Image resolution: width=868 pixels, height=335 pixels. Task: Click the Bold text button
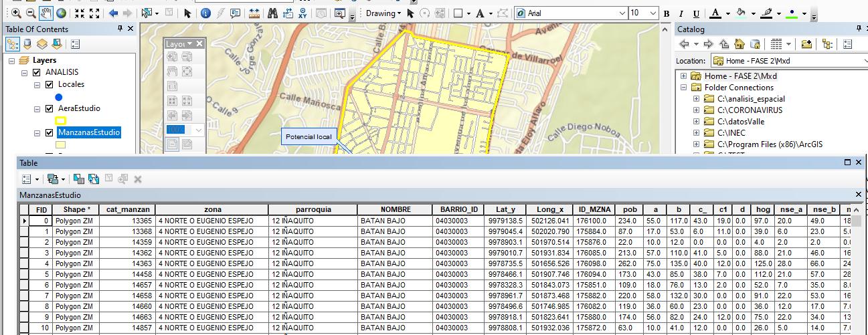(x=667, y=14)
